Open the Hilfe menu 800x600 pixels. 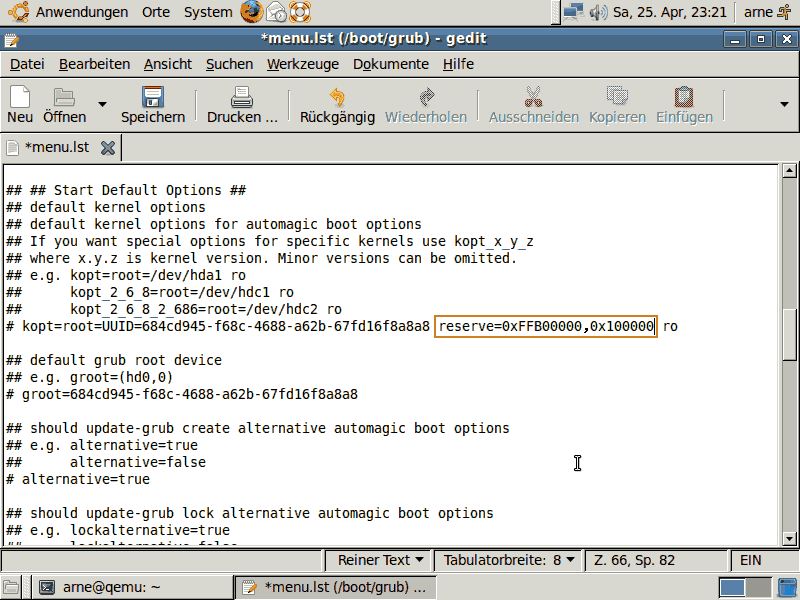click(x=458, y=64)
